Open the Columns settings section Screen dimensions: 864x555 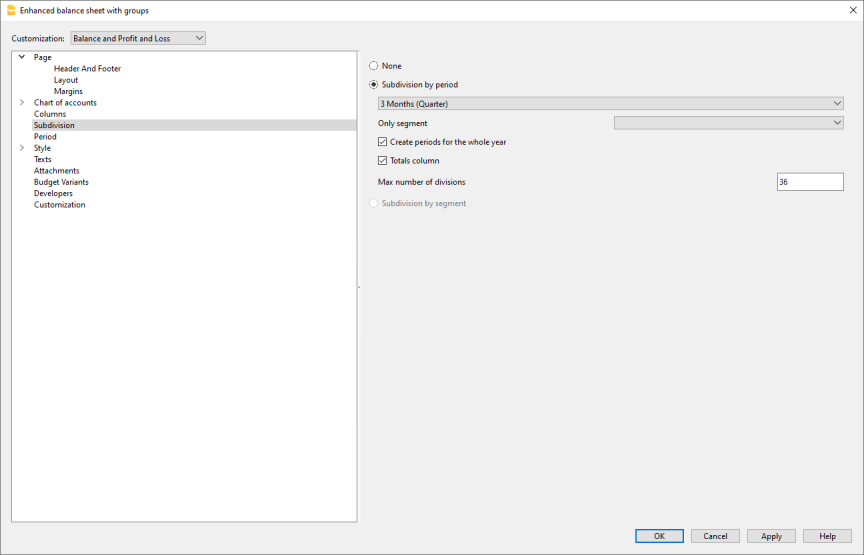click(x=50, y=114)
